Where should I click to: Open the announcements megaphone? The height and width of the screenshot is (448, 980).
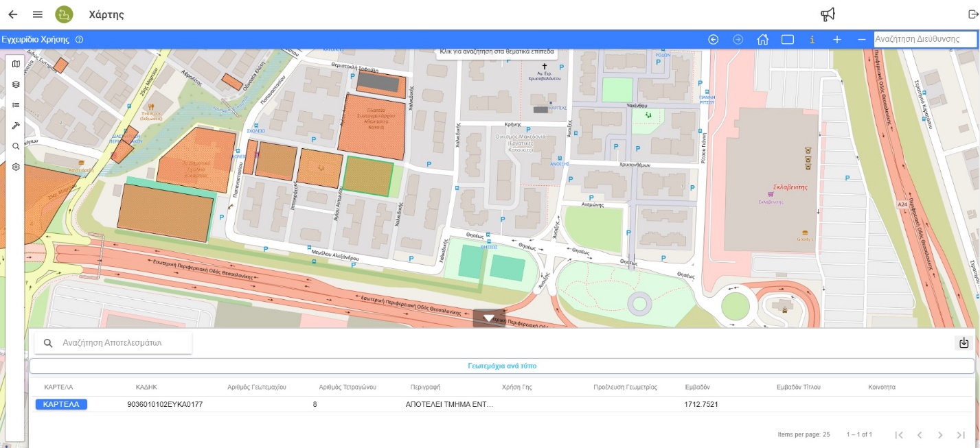828,14
